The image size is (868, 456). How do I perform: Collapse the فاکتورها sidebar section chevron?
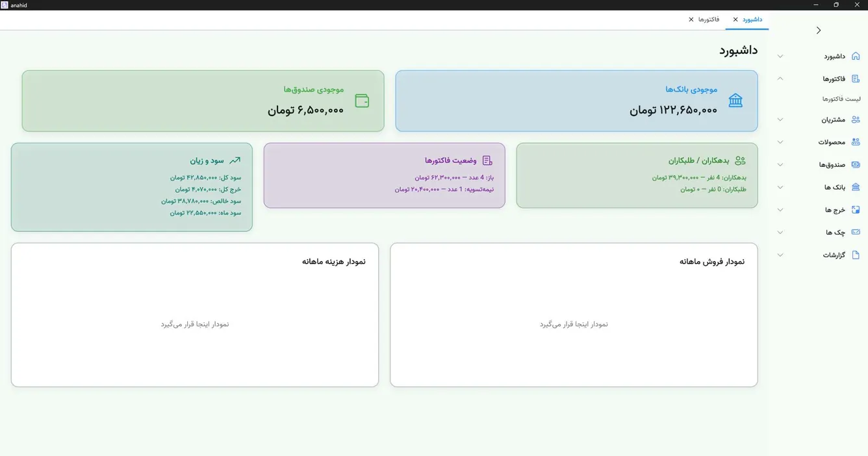780,79
